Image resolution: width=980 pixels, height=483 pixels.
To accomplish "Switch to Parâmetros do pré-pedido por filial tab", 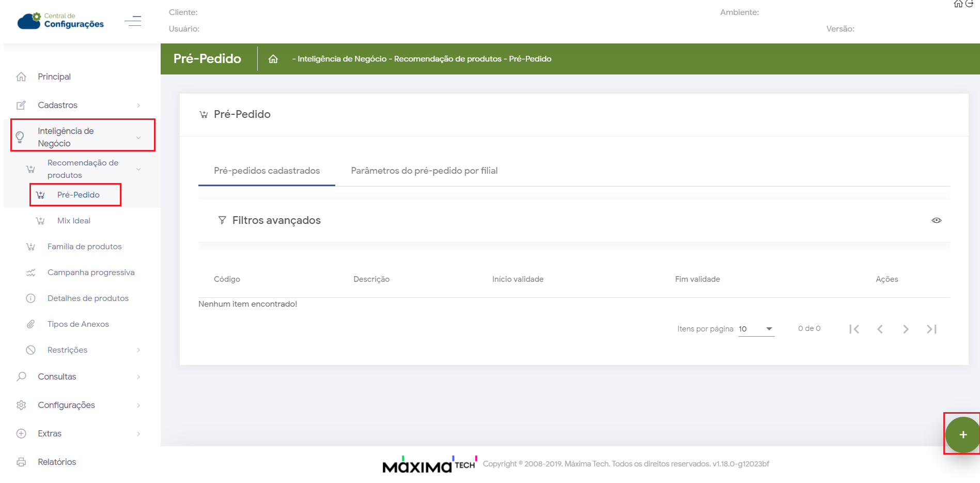I will coord(424,171).
